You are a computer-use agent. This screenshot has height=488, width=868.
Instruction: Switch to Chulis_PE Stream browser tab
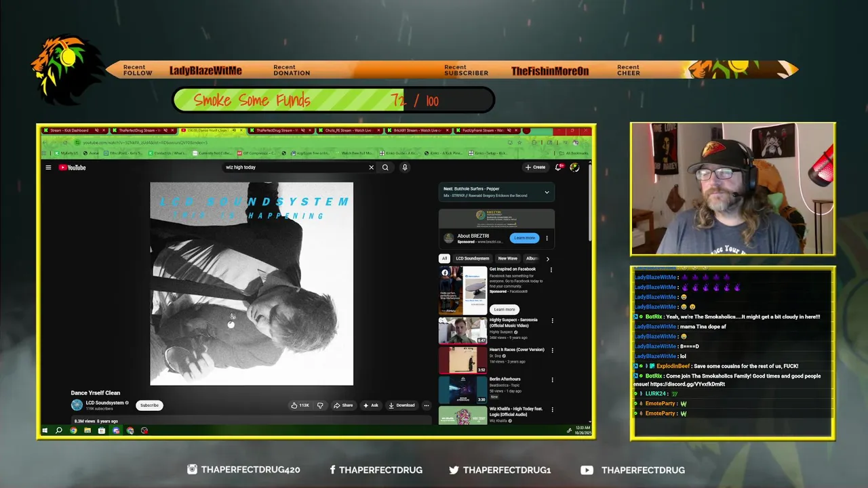tap(350, 130)
